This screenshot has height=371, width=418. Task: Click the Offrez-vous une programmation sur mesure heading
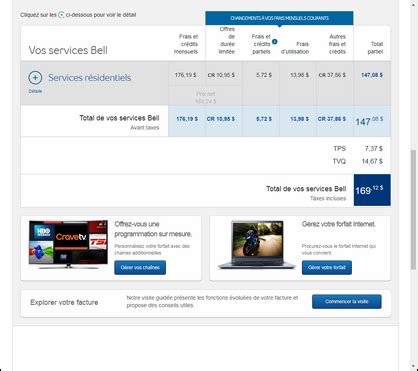click(x=153, y=229)
